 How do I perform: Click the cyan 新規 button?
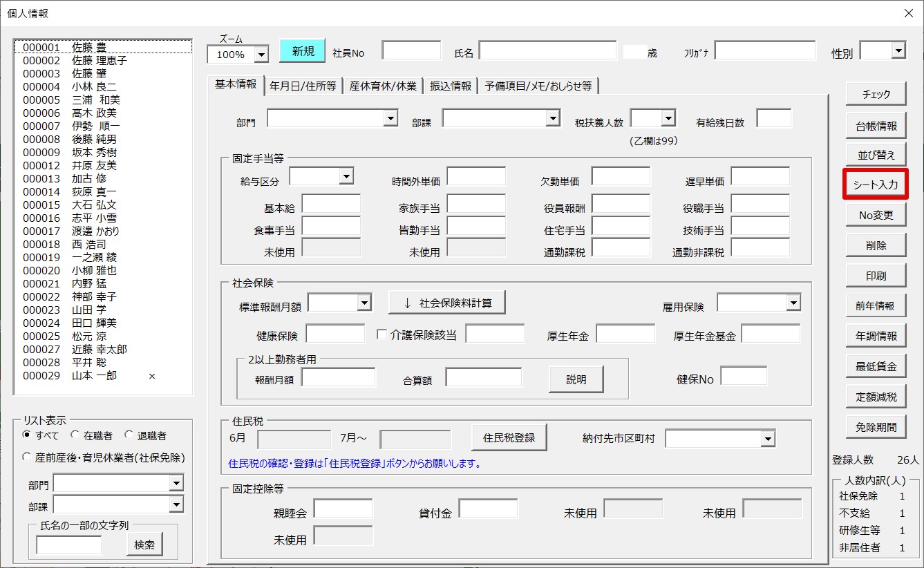point(302,51)
